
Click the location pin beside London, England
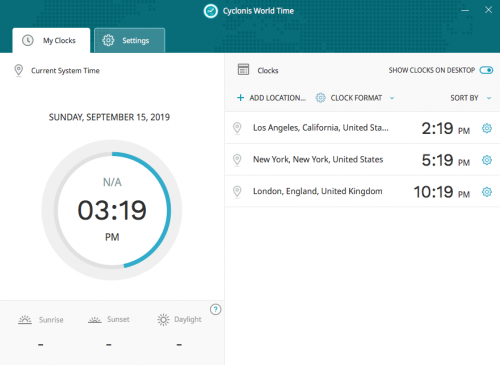pyautogui.click(x=237, y=192)
